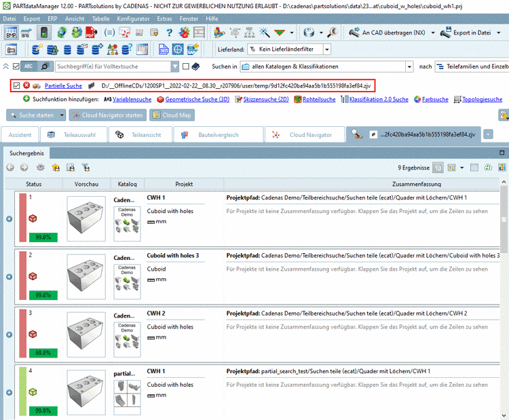
Task: Click the database with plus icon
Action: (97, 50)
